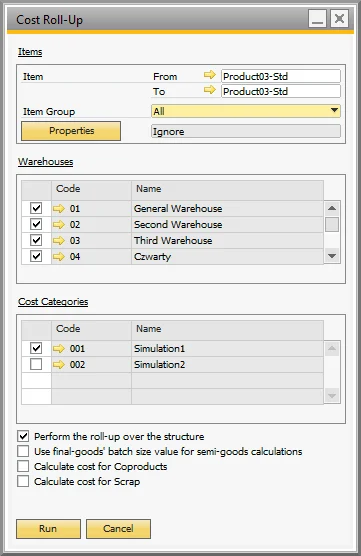Click Warehouses list scroll down arrow
Image resolution: width=361 pixels, height=556 pixels.
[332, 256]
